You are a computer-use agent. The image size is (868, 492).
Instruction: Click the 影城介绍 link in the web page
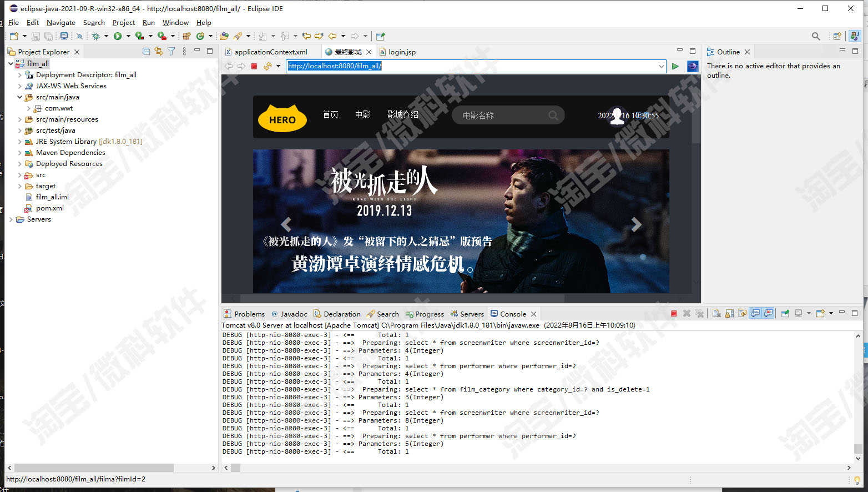tap(402, 114)
